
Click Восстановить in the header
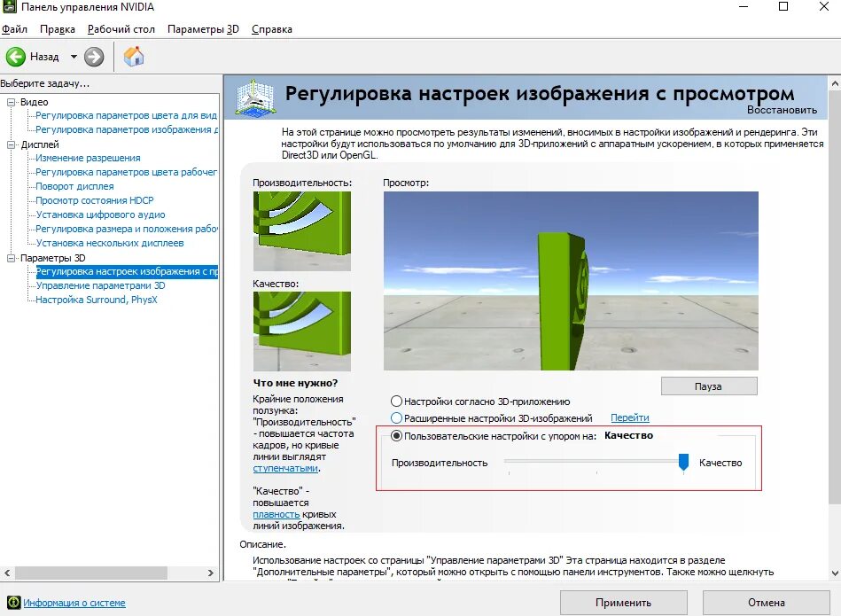[x=782, y=110]
